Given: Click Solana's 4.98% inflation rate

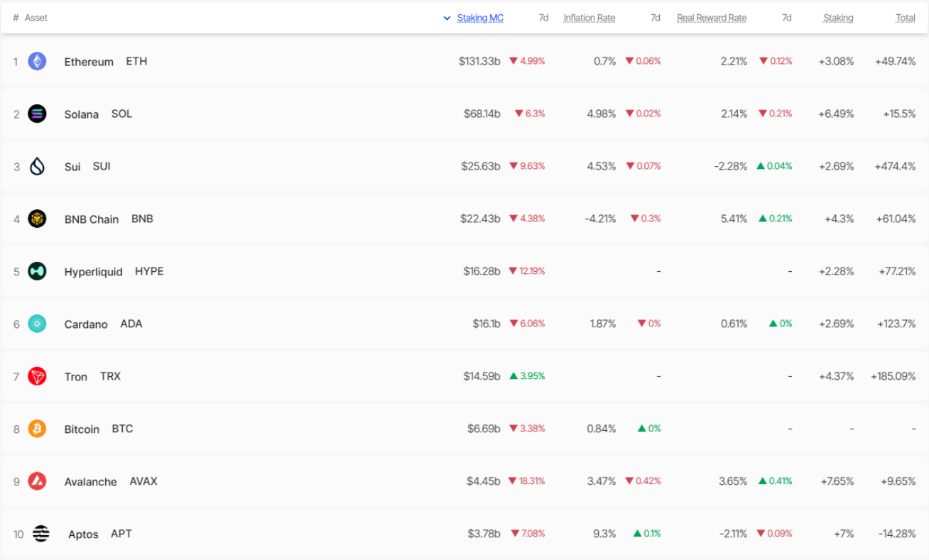Looking at the screenshot, I should pos(602,114).
